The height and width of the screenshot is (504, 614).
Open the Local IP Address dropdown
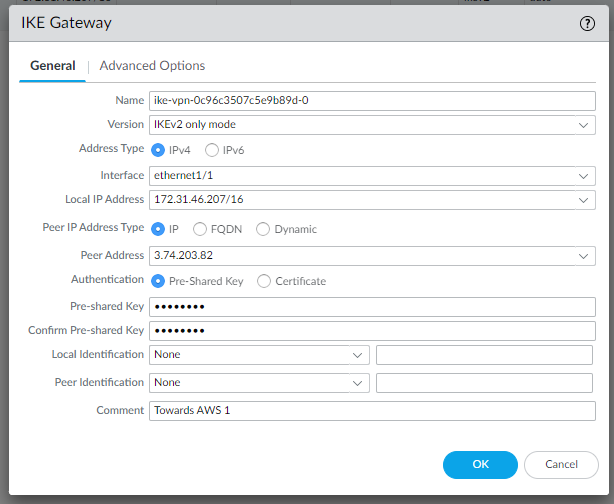coord(583,200)
